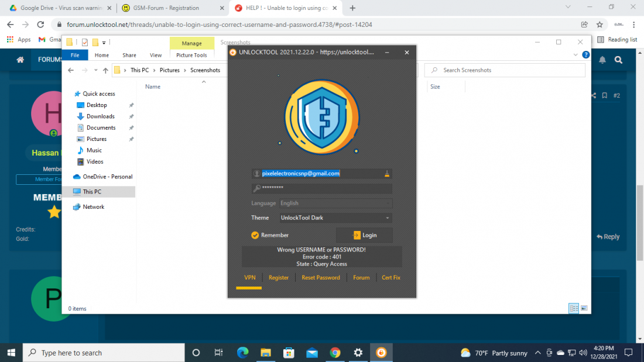Reload the page in Chrome
The height and width of the screenshot is (362, 644).
40,25
